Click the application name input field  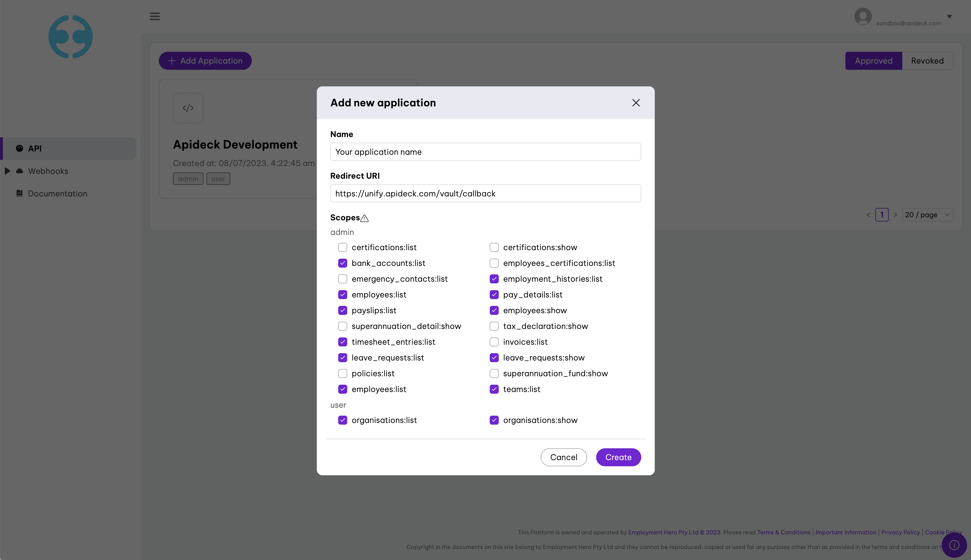(485, 151)
